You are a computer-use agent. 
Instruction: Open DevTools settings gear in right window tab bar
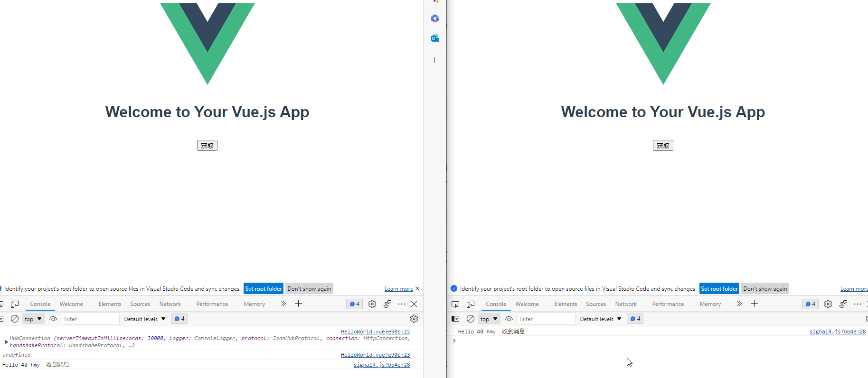click(x=828, y=304)
